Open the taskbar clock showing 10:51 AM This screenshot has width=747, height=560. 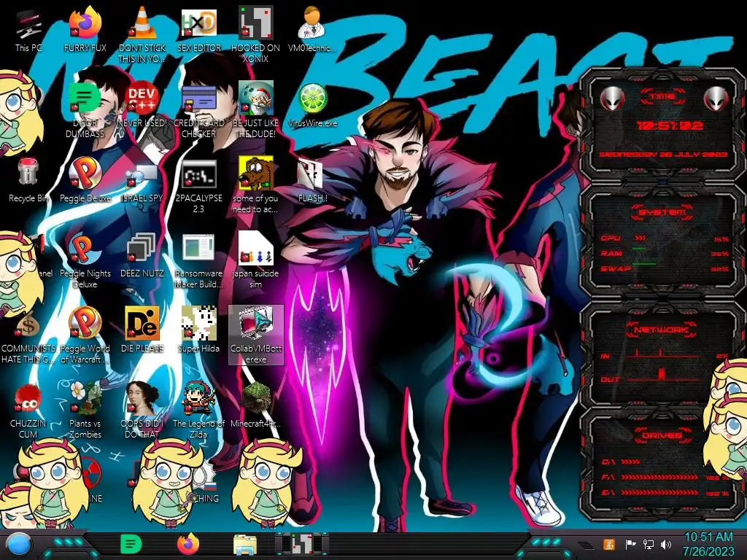tap(708, 544)
